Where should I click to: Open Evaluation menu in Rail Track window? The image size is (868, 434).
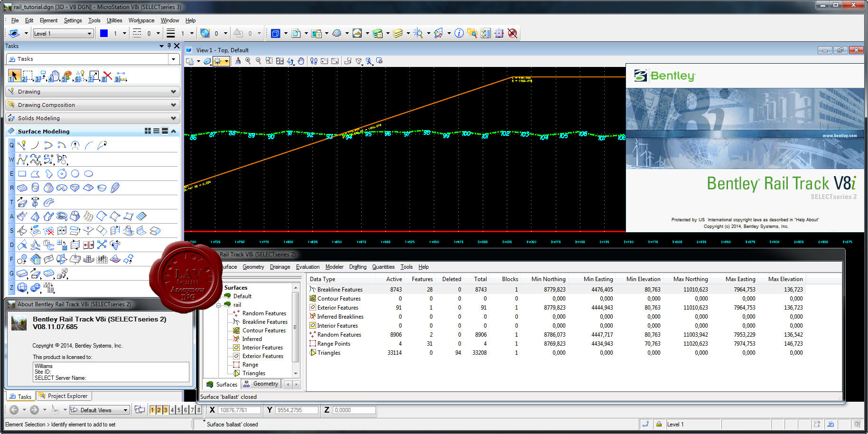308,267
